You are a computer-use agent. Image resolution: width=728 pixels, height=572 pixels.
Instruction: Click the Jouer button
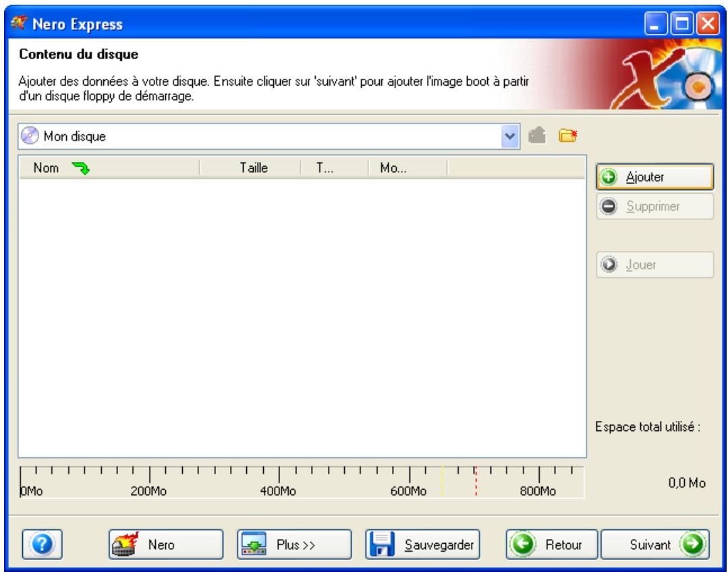click(x=654, y=264)
